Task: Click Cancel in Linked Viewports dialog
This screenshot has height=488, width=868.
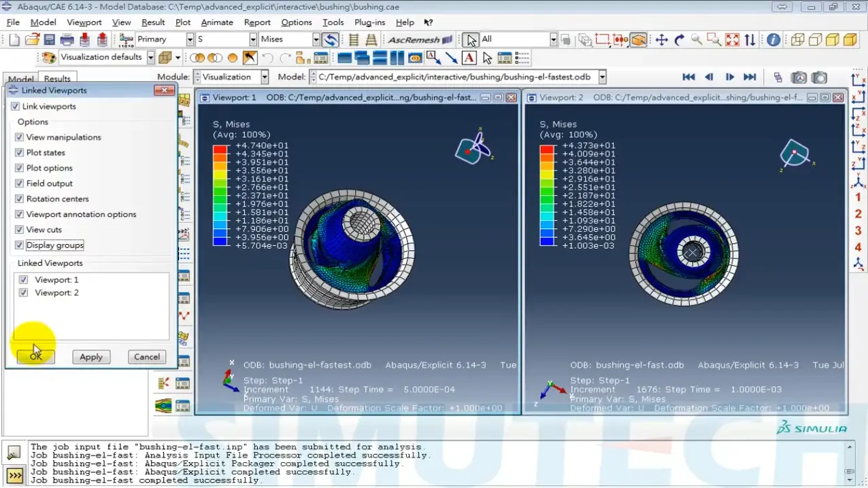Action: (147, 356)
